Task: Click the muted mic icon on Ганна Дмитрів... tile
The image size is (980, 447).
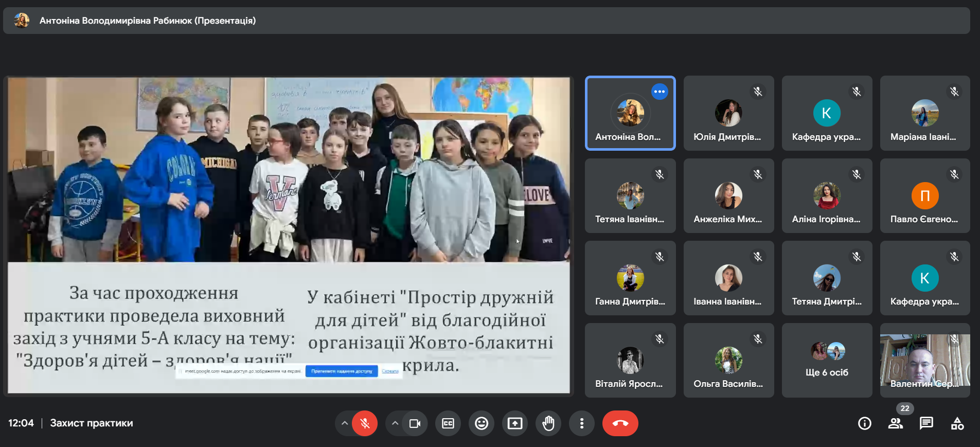Action: coord(660,257)
